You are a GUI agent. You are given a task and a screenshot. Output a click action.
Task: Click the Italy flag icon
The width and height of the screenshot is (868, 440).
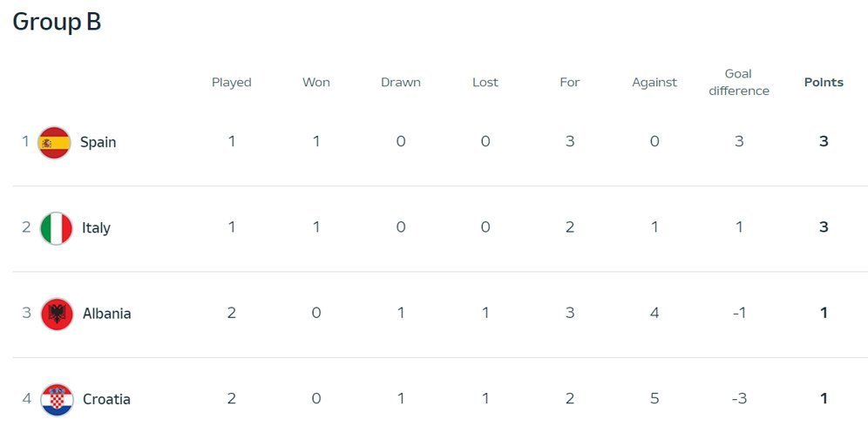57,228
